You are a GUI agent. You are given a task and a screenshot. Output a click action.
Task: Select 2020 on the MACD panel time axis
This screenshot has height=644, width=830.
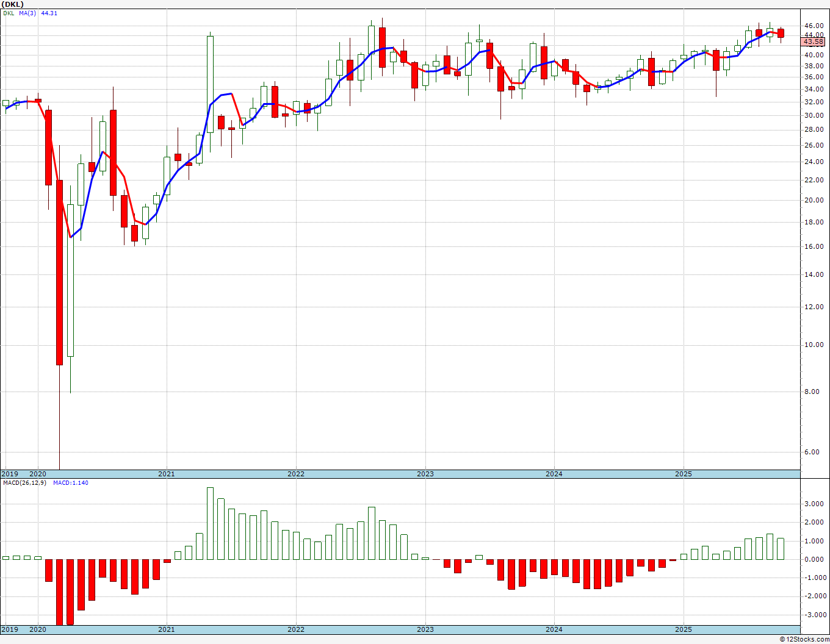(x=38, y=629)
